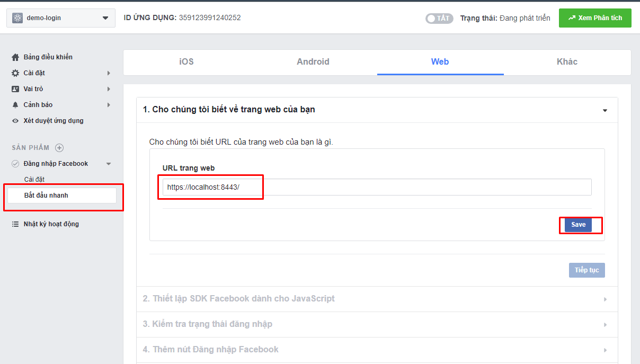
Task: Click the eye icon beside Xét duyệt ứng dụng
Action: tap(15, 121)
